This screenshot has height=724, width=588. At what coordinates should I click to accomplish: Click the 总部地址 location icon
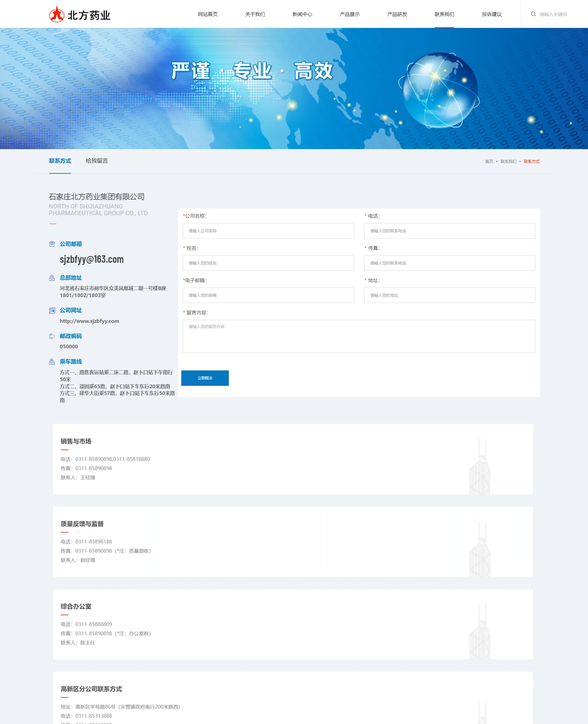coord(52,278)
